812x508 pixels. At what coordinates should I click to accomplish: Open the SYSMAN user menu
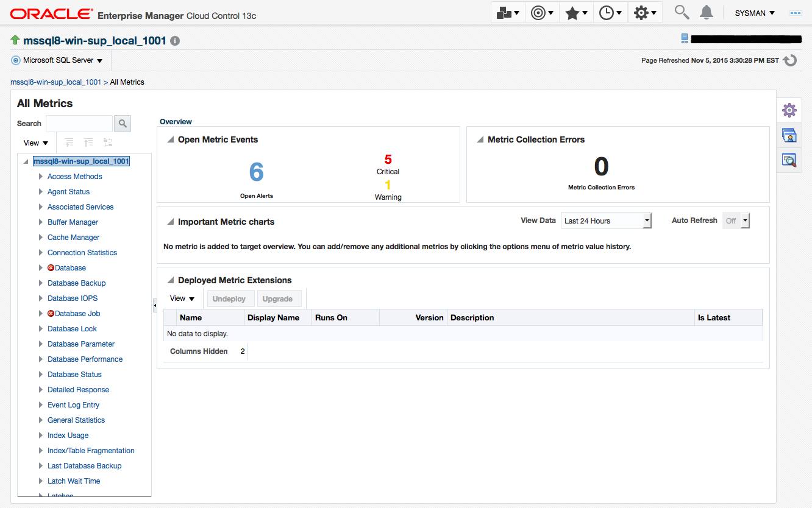[x=755, y=13]
